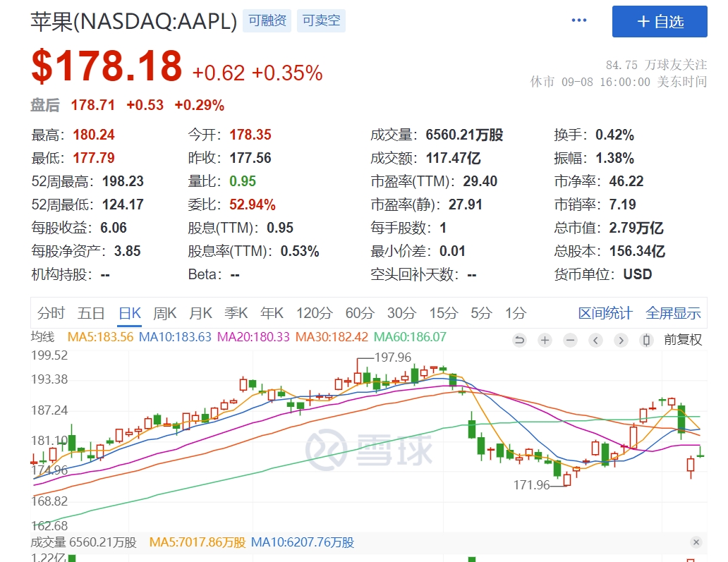This screenshot has width=728, height=562.
Task: Click the 市净率 value 46.22
Action: pyautogui.click(x=626, y=181)
